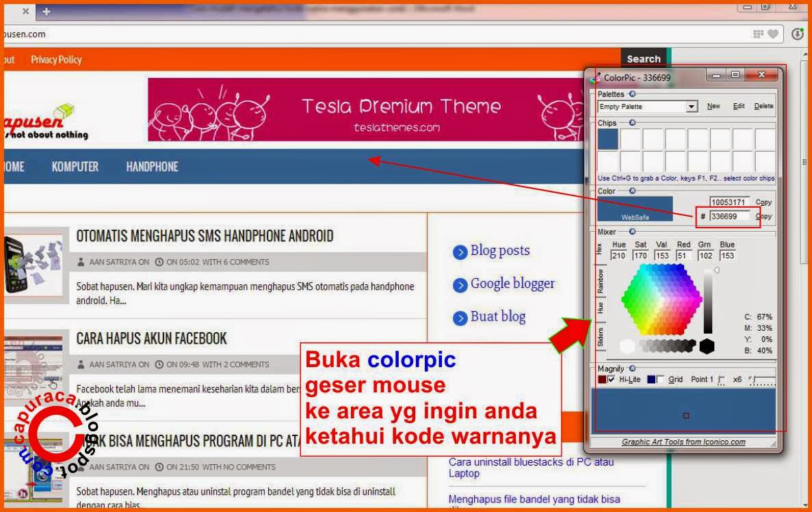This screenshot has height=512, width=812.
Task: Pick a color in the hexagon mixer
Action: coord(662,299)
